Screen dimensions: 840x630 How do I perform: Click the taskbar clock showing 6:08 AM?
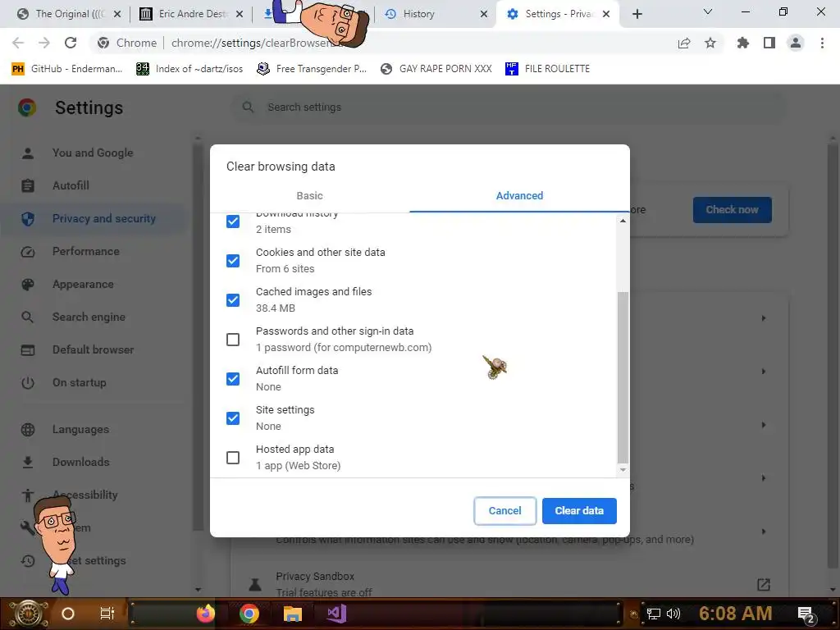tap(735, 614)
